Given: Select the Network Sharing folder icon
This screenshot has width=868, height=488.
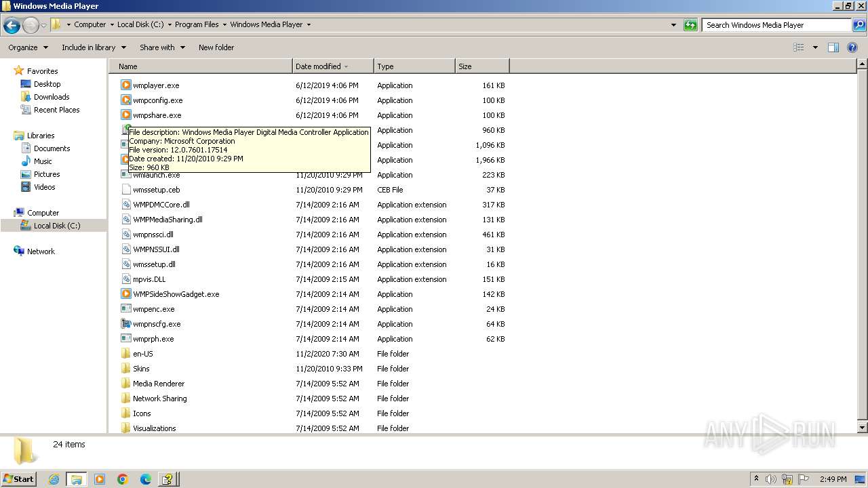Looking at the screenshot, I should coord(125,399).
